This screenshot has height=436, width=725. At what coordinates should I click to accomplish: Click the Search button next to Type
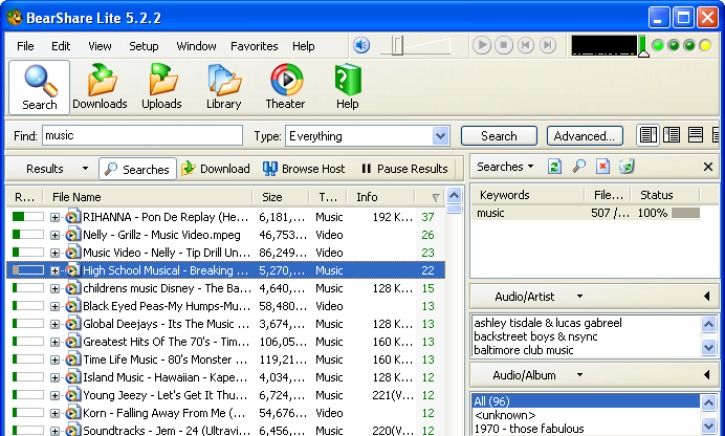[x=499, y=136]
